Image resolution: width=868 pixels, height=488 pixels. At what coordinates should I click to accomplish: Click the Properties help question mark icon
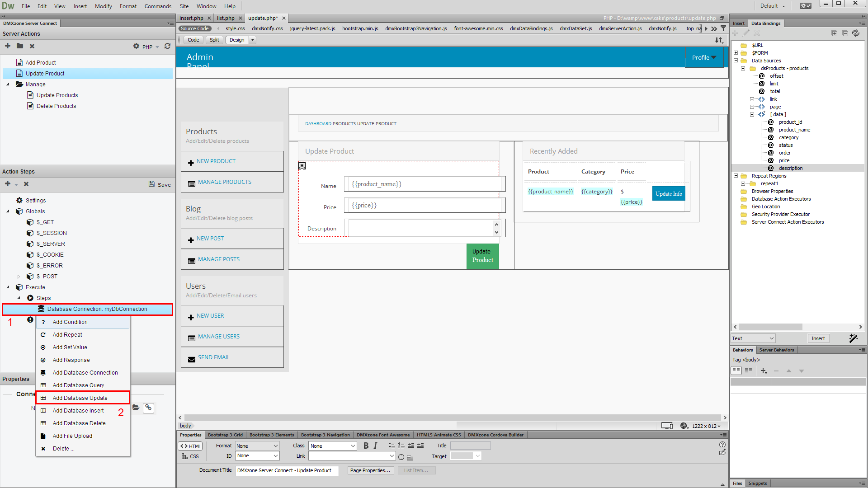coord(722,445)
